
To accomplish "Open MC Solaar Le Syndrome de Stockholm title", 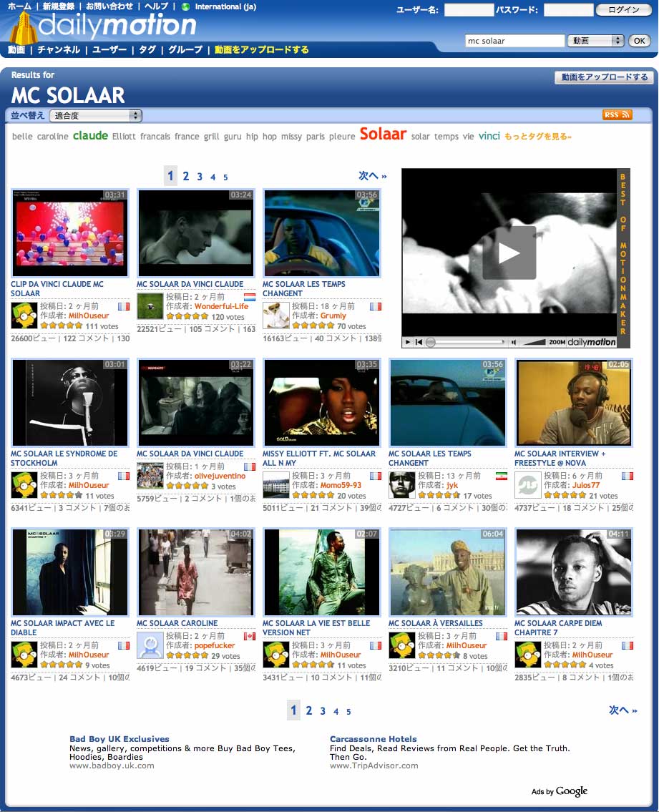I will click(x=64, y=459).
